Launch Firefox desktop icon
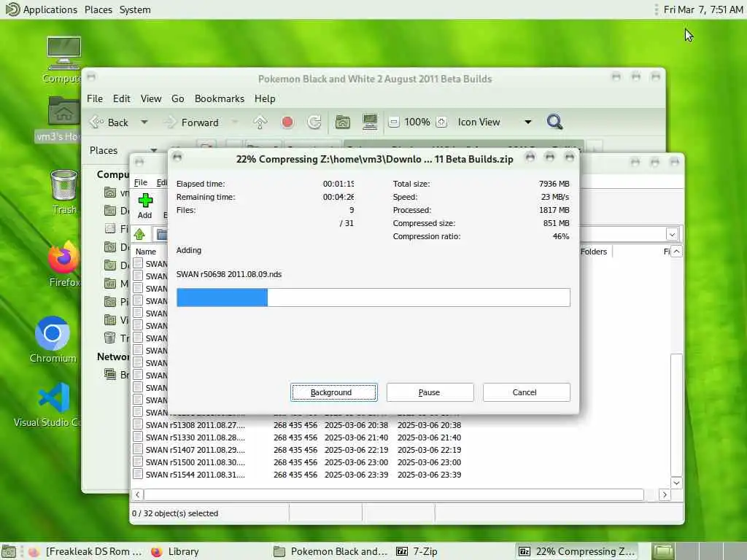The width and height of the screenshot is (747, 560). [64, 264]
